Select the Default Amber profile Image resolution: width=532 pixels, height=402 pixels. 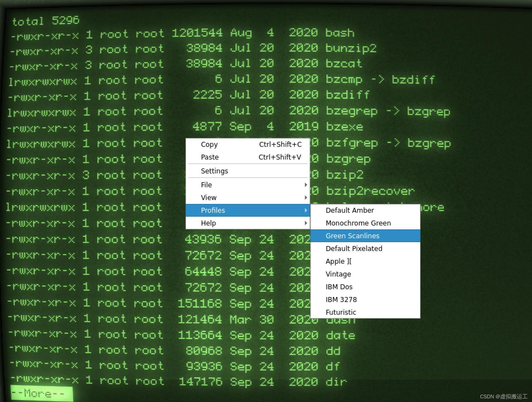[365, 210]
